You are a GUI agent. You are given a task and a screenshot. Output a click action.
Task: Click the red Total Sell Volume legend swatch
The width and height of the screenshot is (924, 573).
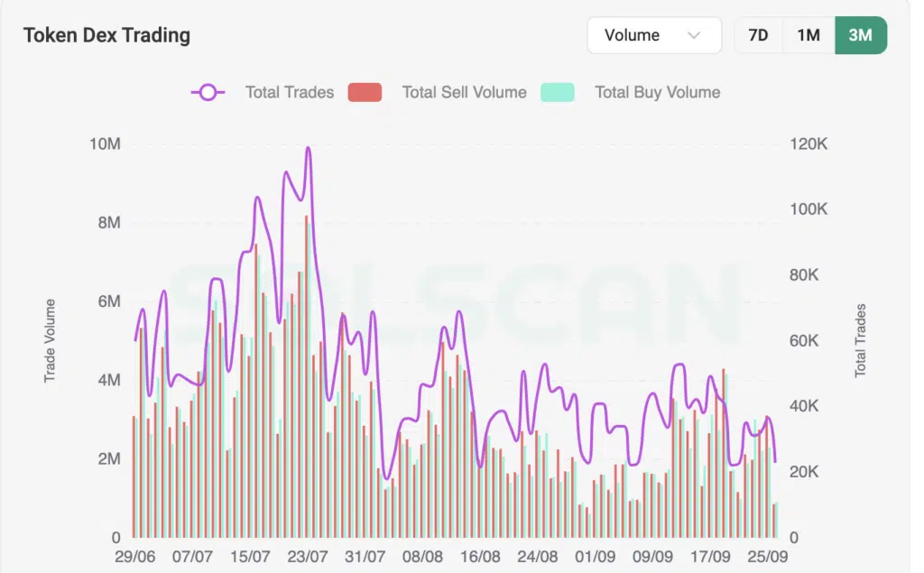(365, 92)
